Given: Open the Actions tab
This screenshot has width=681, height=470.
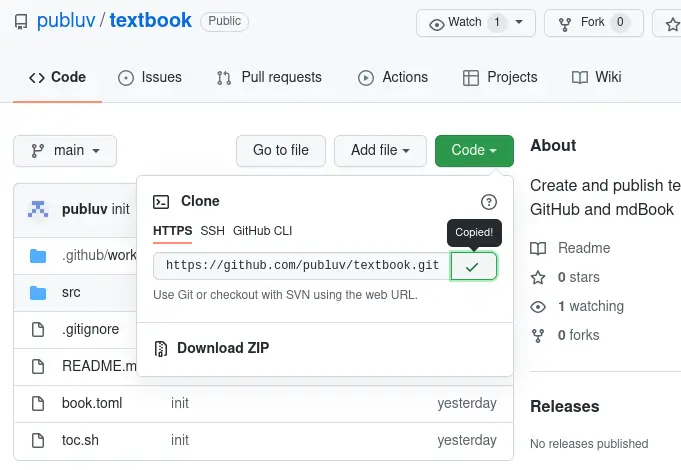Looking at the screenshot, I should pyautogui.click(x=393, y=77).
